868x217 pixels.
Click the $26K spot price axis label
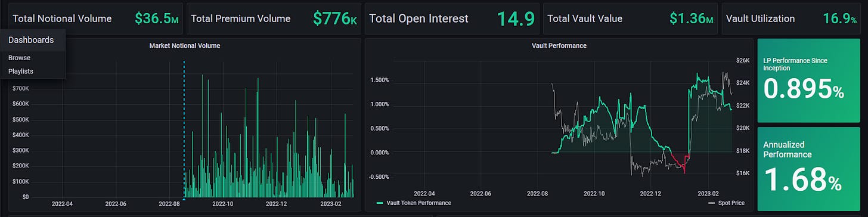743,60
